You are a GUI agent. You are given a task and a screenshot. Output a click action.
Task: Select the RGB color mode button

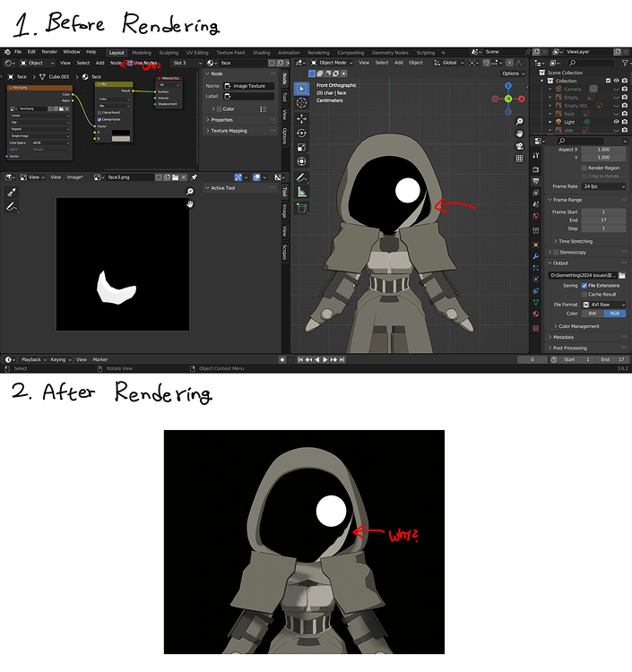click(615, 314)
